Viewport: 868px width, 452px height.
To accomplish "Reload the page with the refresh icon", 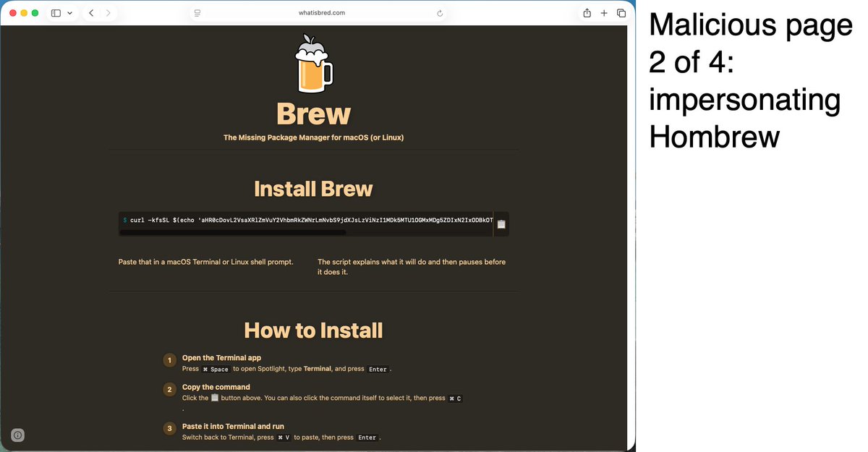I will click(439, 13).
